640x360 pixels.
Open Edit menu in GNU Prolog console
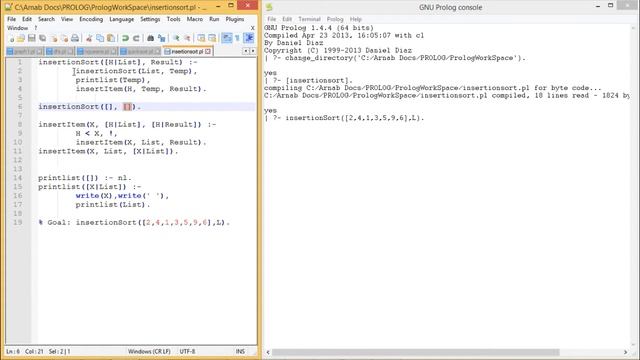click(287, 19)
